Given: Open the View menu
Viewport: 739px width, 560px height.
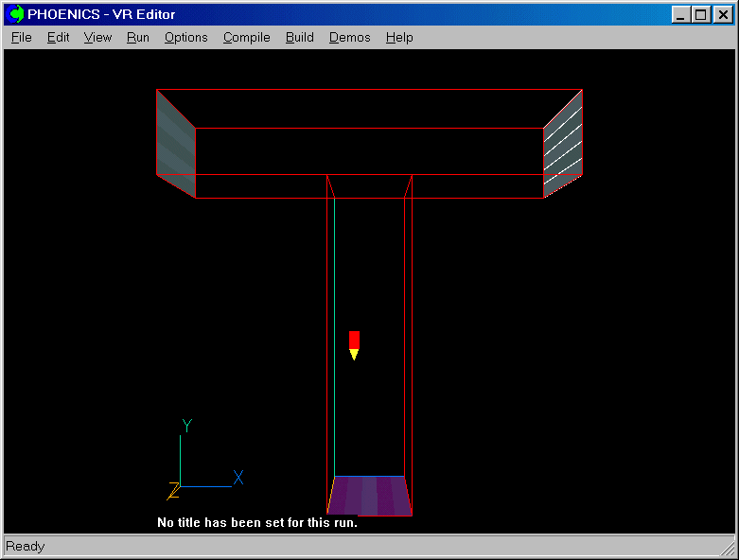Looking at the screenshot, I should pyautogui.click(x=97, y=38).
